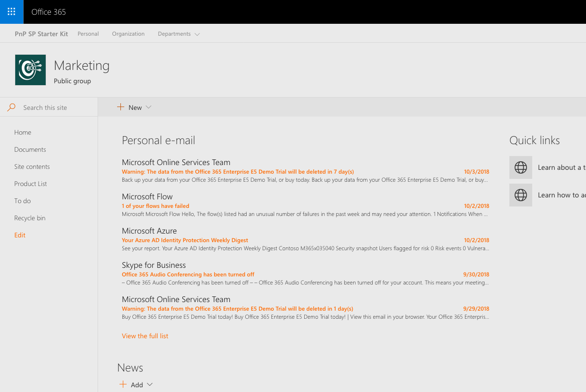586x392 pixels.
Task: Go to Home in left navigation
Action: (23, 132)
